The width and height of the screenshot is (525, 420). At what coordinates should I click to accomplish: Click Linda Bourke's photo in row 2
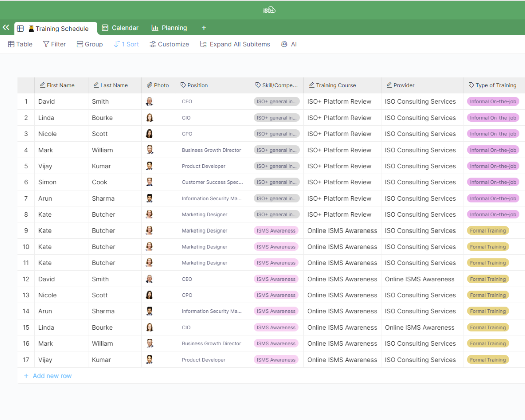[x=149, y=118]
